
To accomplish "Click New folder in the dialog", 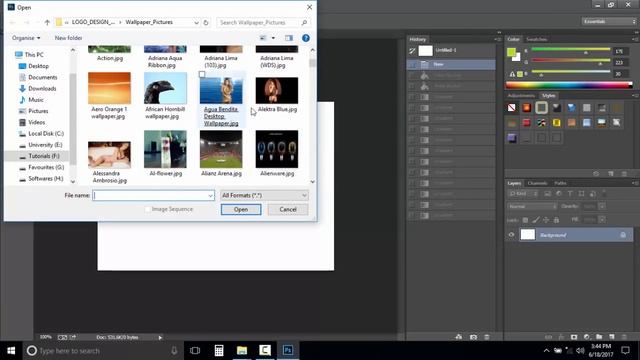I will point(69,38).
